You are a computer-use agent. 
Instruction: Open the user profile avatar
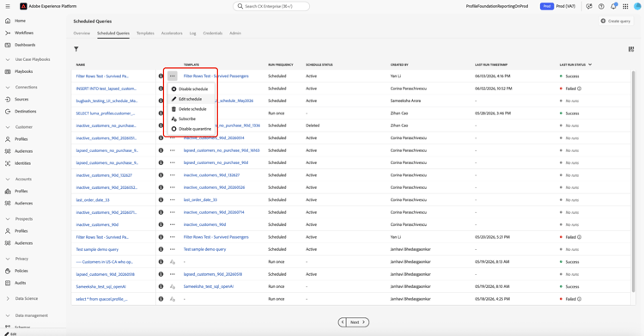click(637, 7)
